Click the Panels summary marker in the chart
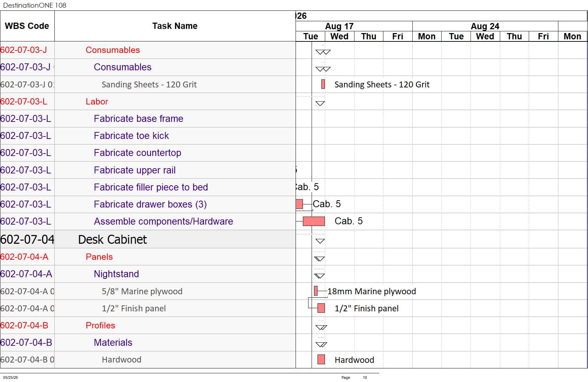The height and width of the screenshot is (382, 588). tap(319, 259)
